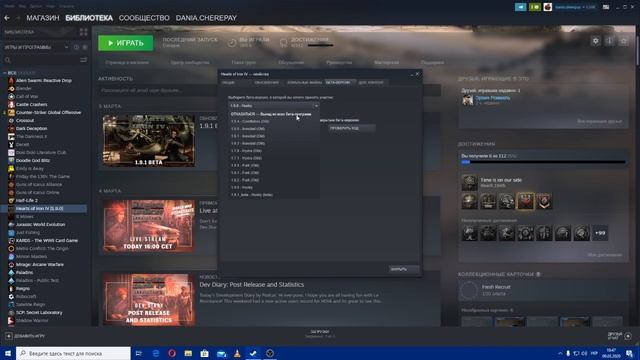Viewport: 640px width, 360px height.
Task: Open Dev Diary: Post Release and Statistics link
Action: [251, 284]
